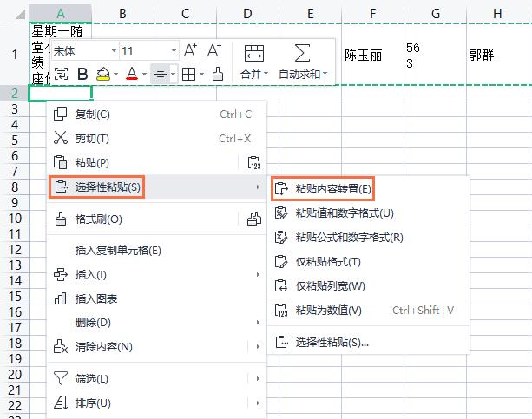Screen dimensions: 532x419
Task: Select 粘贴内容转置(E) in submenu
Action: point(369,188)
